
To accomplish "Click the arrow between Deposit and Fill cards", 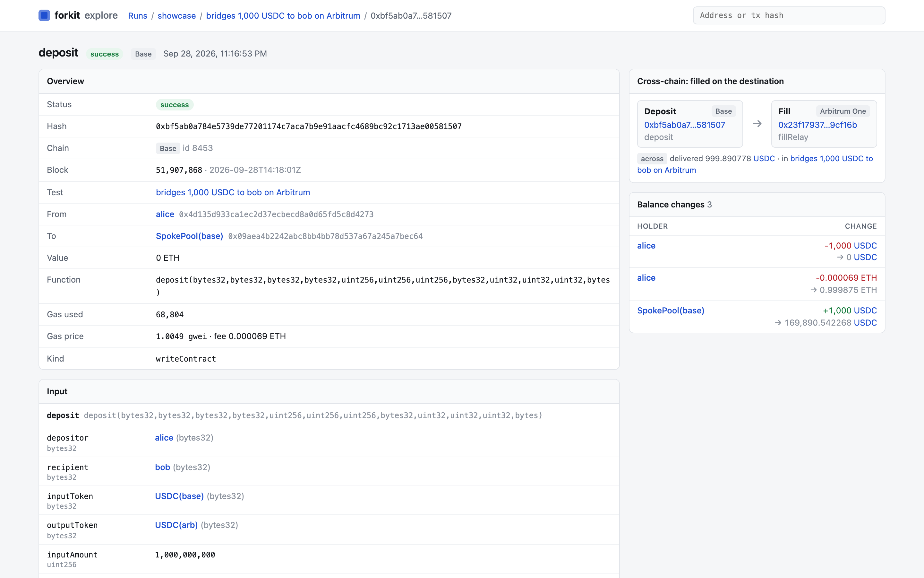I will click(x=757, y=124).
